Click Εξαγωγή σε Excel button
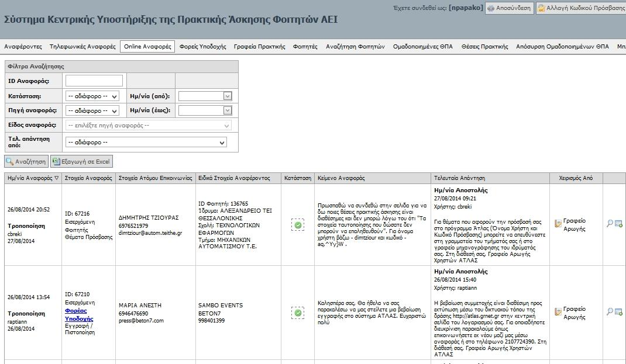This screenshot has height=364, width=626. pos(81,161)
